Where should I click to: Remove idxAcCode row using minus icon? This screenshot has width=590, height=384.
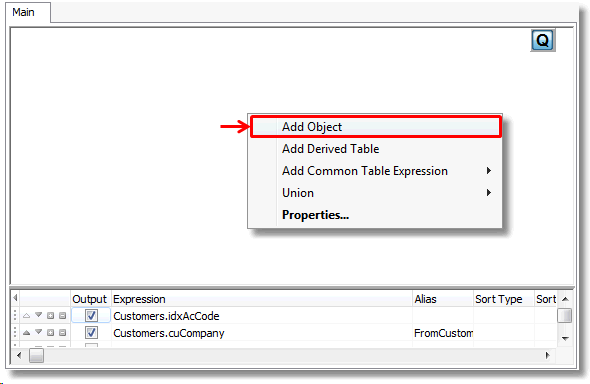point(62,316)
